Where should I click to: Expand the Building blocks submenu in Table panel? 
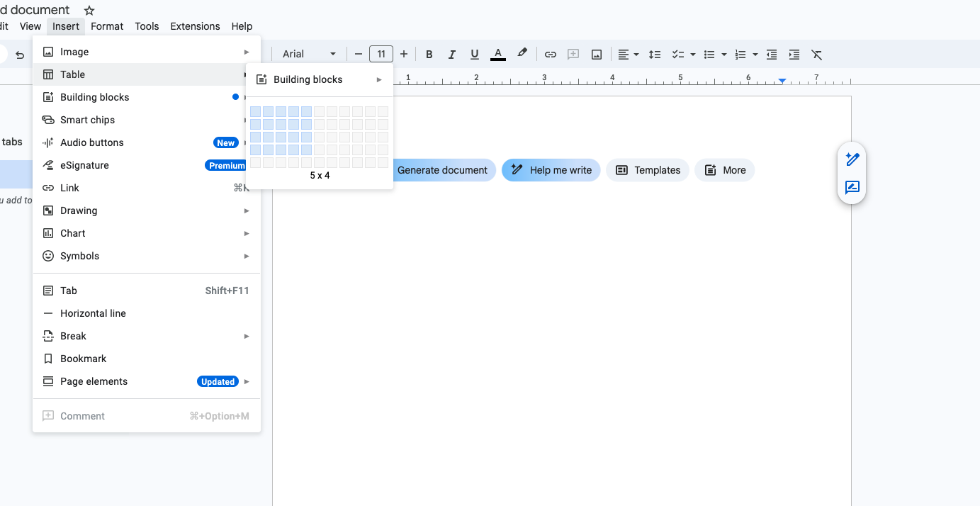point(319,79)
